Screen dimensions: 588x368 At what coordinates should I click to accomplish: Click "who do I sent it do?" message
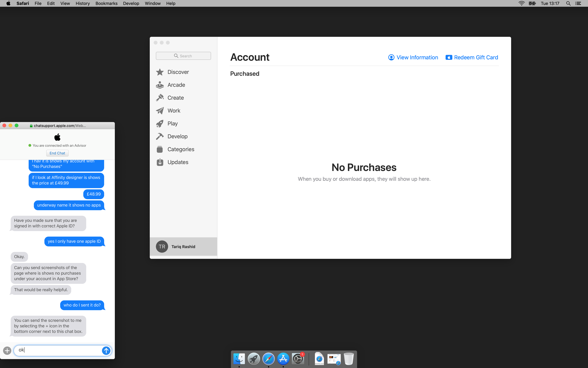tap(82, 305)
